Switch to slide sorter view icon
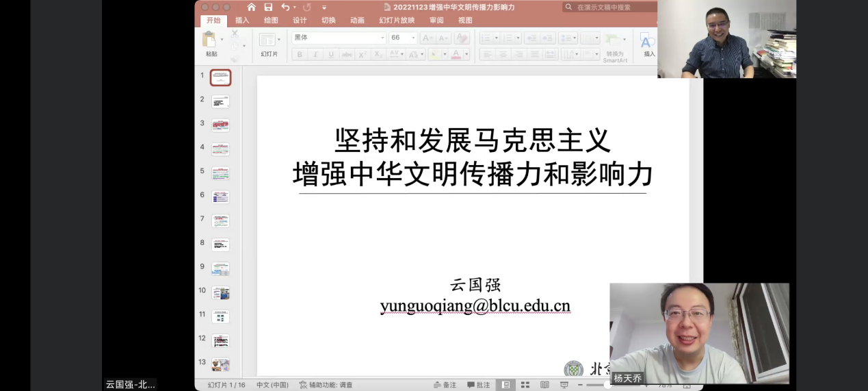Image resolution: width=868 pixels, height=391 pixels. [525, 385]
